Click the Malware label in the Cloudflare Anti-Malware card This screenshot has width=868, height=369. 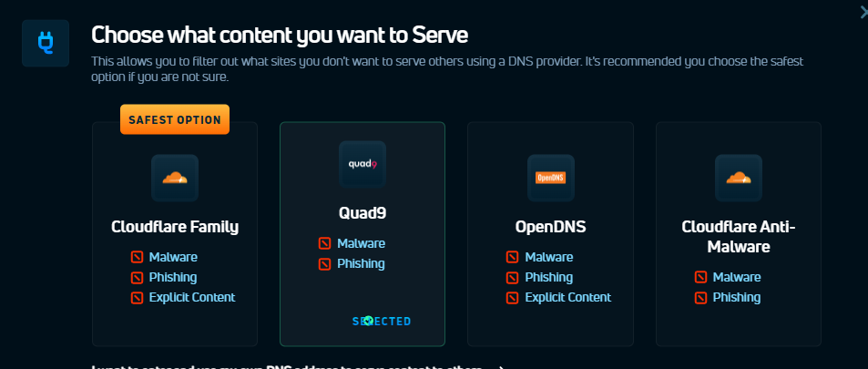point(737,277)
